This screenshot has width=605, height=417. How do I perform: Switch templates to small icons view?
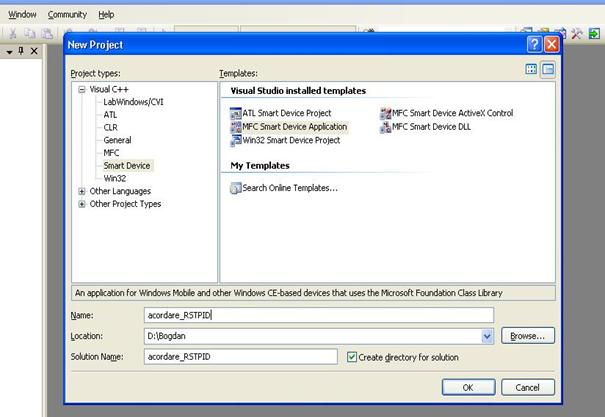(x=548, y=69)
